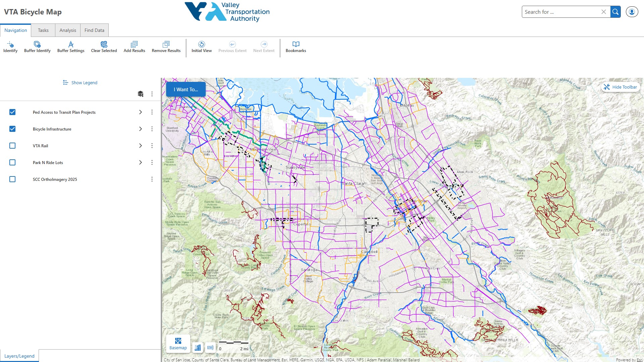Click the I Want To... button
This screenshot has height=362, width=644.
[x=186, y=90]
